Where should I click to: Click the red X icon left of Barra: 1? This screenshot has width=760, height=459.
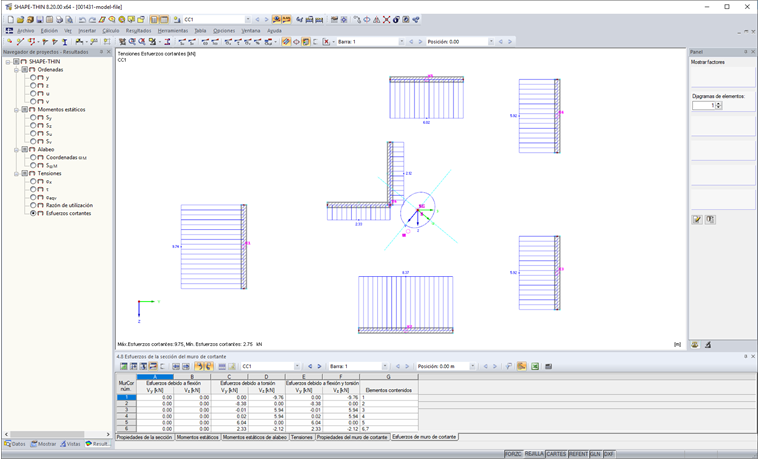(326, 42)
